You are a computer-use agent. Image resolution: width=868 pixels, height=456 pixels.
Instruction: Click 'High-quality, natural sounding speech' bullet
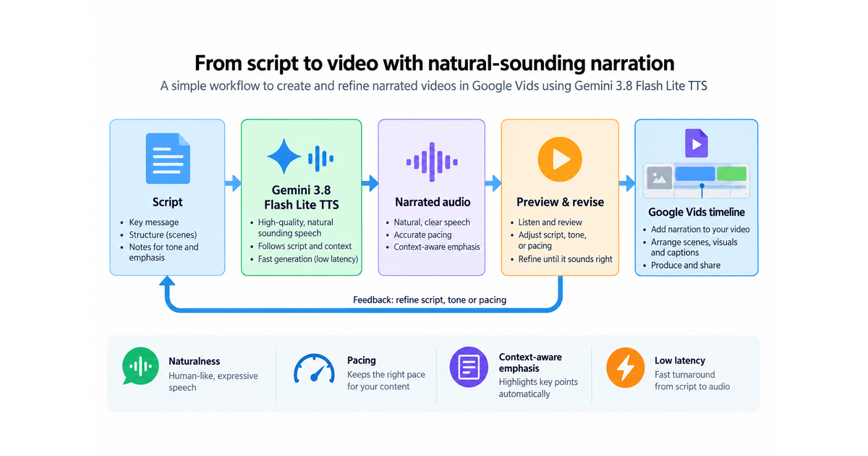[x=295, y=228]
